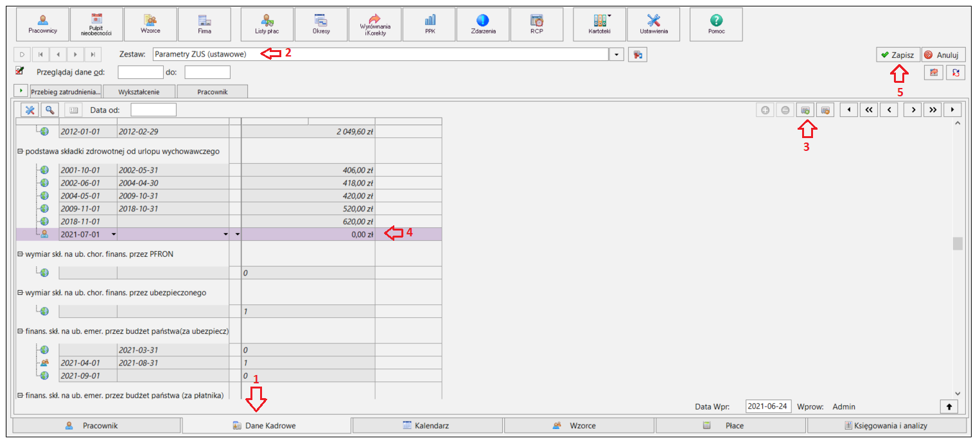
Task: Click the double-left fast rewind button
Action: [x=868, y=110]
